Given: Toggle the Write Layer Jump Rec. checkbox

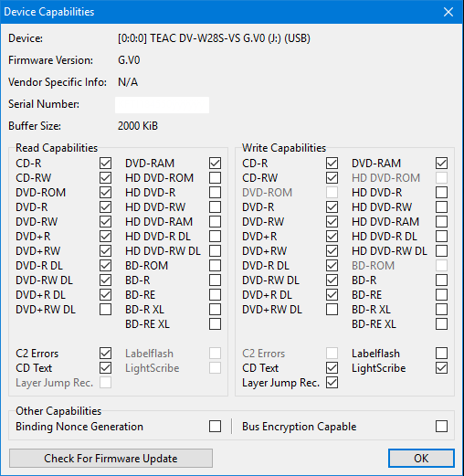Looking at the screenshot, I should (x=332, y=383).
